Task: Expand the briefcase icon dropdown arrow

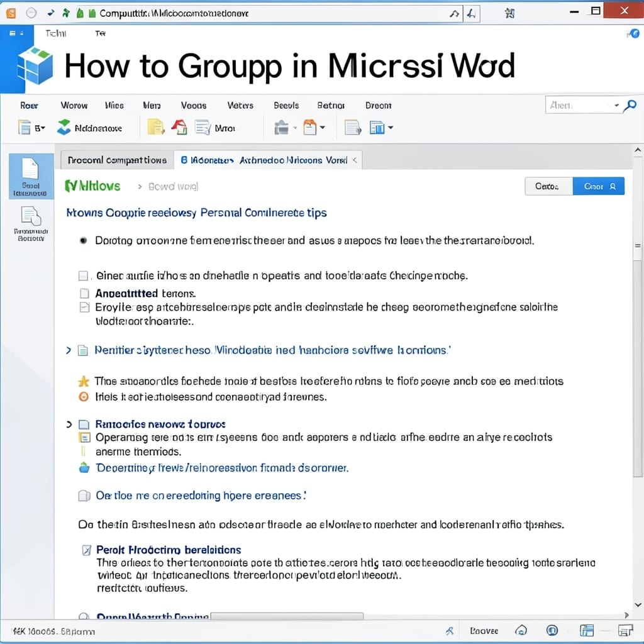Action: [x=295, y=128]
